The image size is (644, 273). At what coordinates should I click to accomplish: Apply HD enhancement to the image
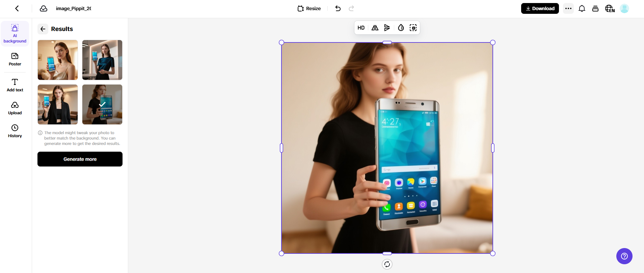pyautogui.click(x=361, y=28)
